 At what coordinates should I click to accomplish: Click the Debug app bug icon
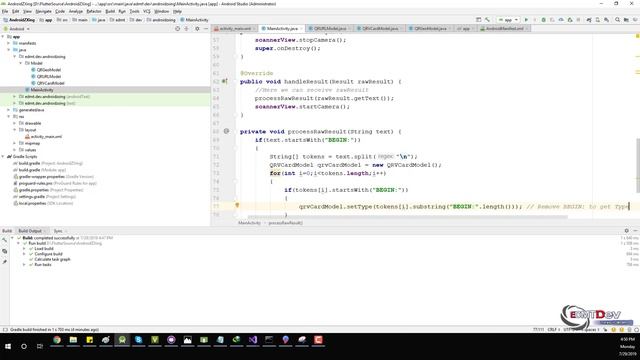pos(543,20)
